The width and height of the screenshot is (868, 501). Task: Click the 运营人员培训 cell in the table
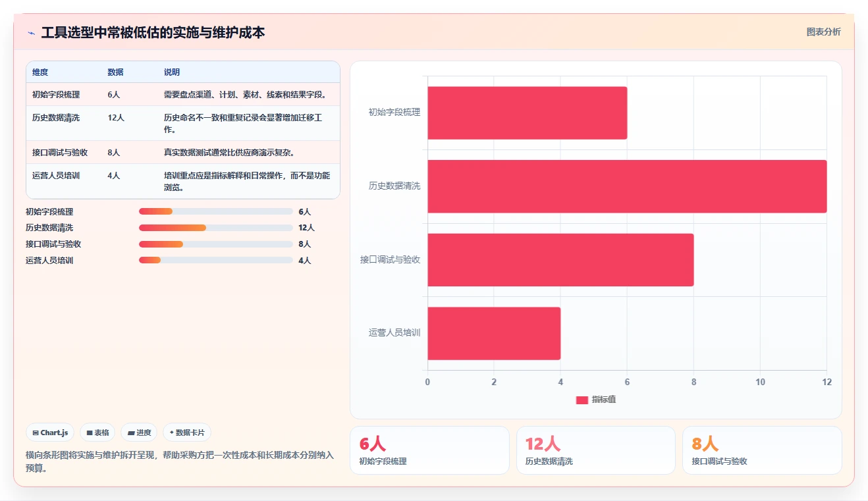click(x=56, y=176)
